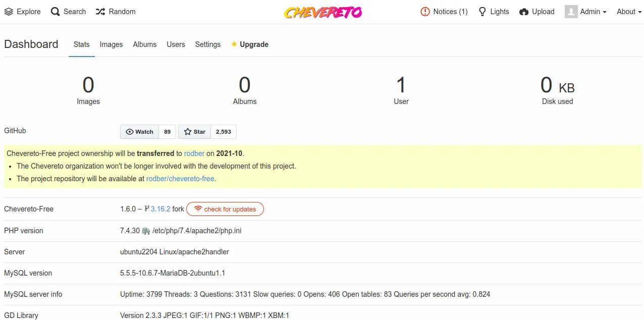644x320 pixels.
Task: Go to the Albums tab
Action: pos(145,44)
